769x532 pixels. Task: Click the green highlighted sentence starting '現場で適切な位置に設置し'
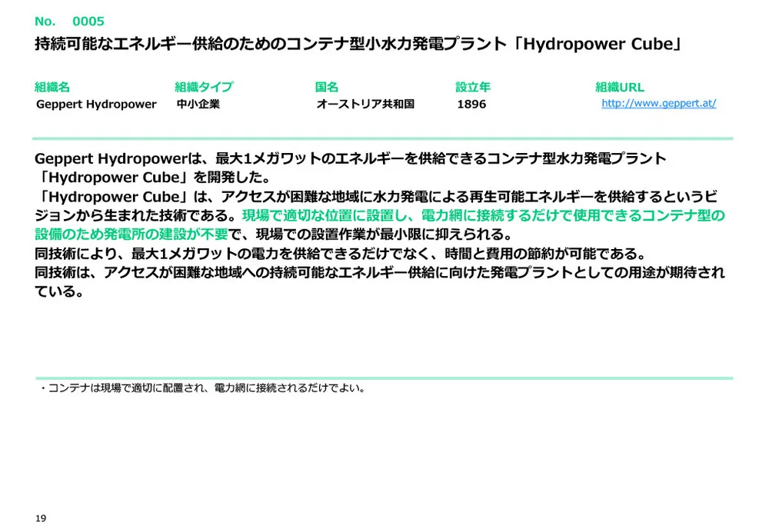pyautogui.click(x=380, y=224)
